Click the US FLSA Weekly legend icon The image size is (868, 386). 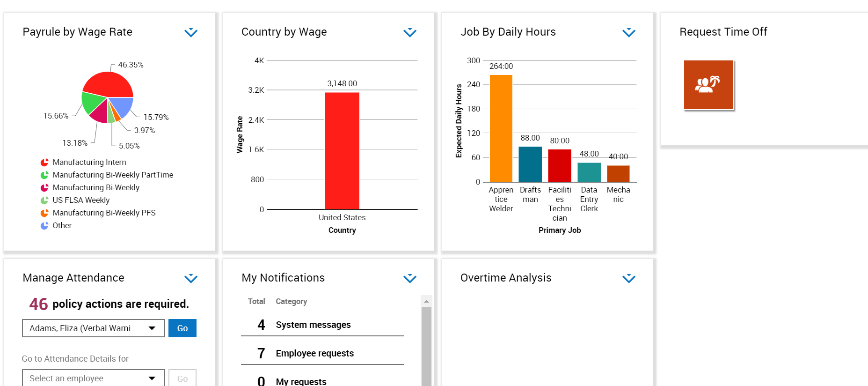(44, 200)
